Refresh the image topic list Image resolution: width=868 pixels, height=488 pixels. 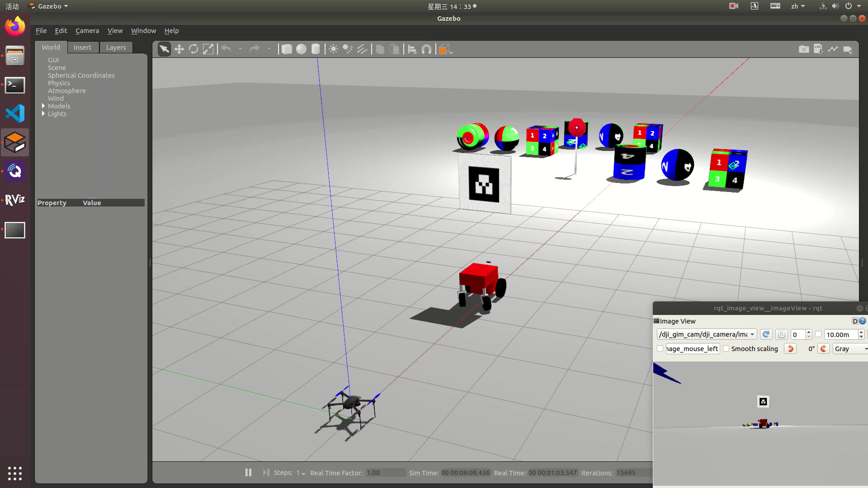pos(766,334)
